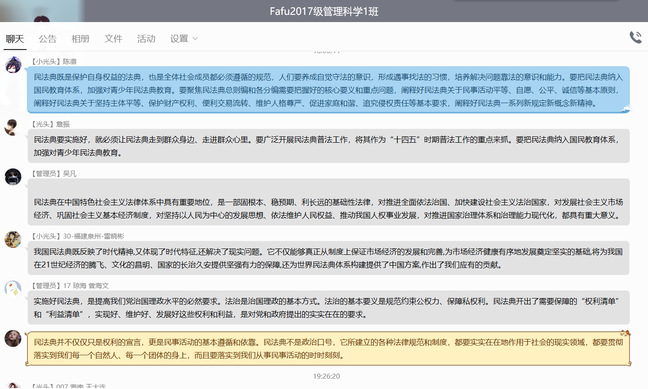Select message starting 我国民法典既反映了时代精神
Image resolution: width=648 pixels, height=389 pixels.
click(x=329, y=258)
